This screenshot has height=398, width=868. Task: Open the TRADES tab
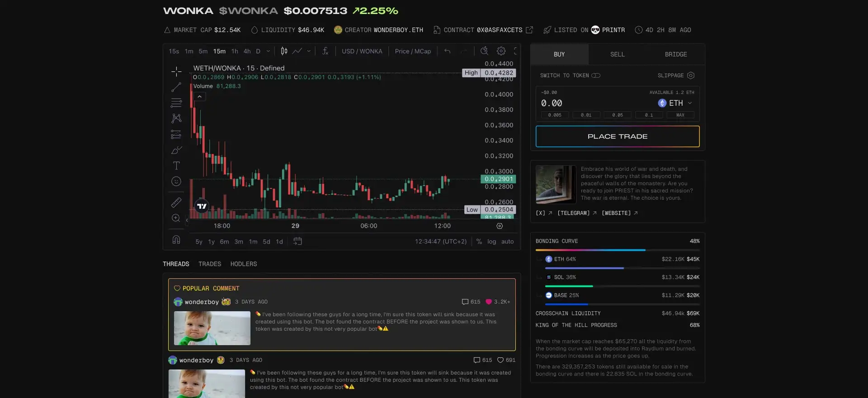coord(210,264)
